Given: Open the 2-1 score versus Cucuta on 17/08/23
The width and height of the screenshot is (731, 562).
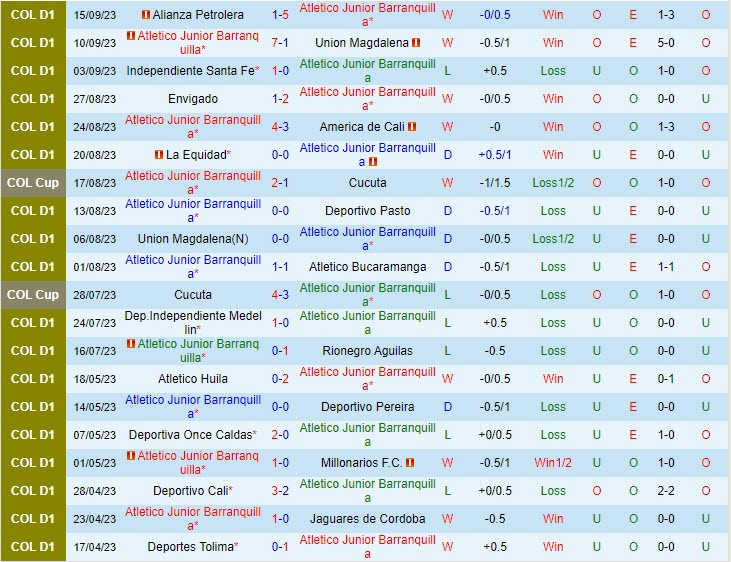Looking at the screenshot, I should click(280, 183).
